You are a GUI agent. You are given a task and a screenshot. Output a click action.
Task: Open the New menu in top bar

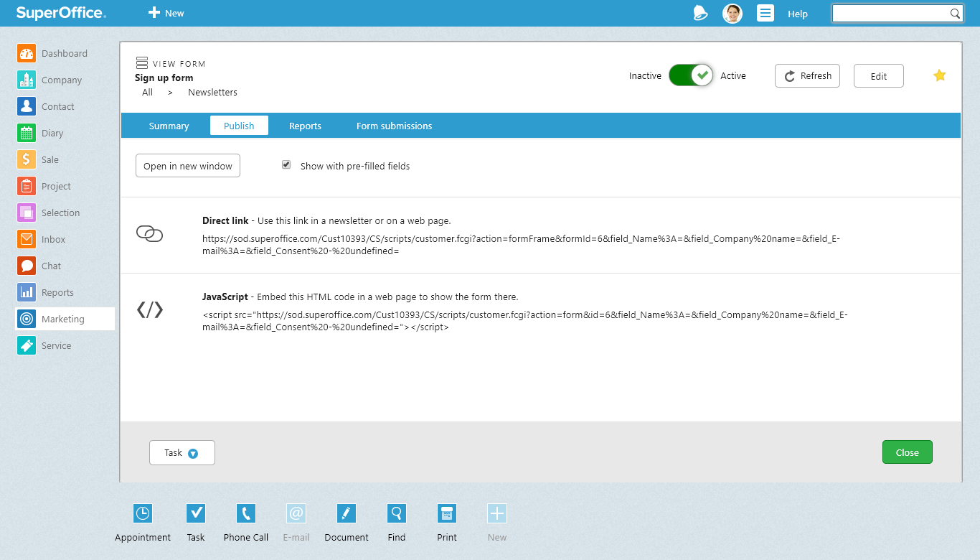pyautogui.click(x=166, y=13)
